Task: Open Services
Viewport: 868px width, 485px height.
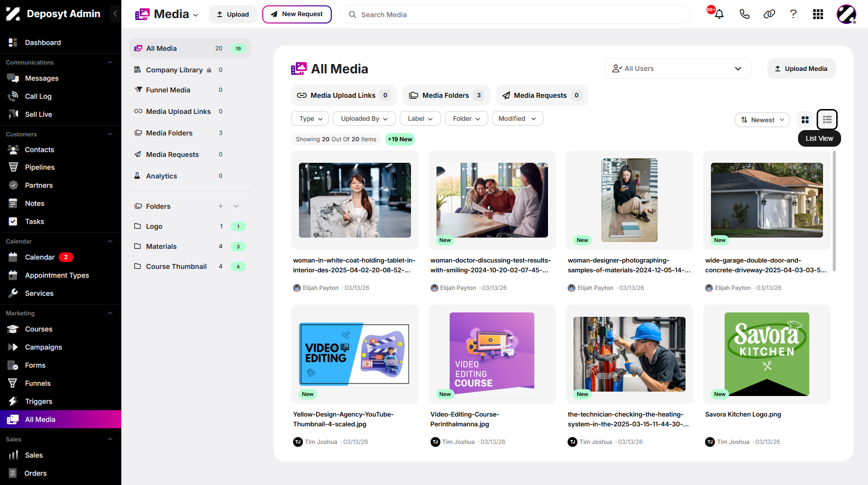Action: coord(61,293)
